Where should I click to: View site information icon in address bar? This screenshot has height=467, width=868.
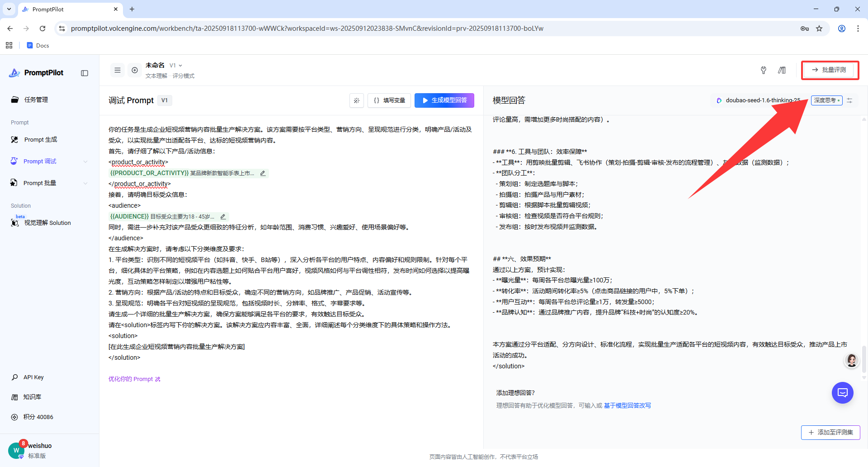[62, 29]
